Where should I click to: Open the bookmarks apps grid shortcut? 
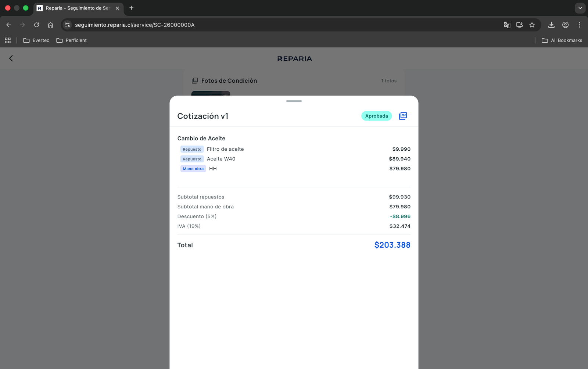click(8, 40)
